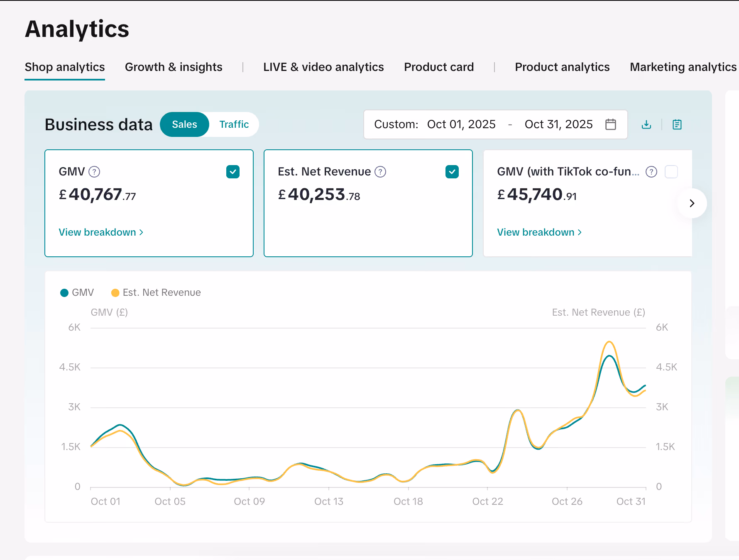Viewport: 739px width, 560px height.
Task: Open Product card tab
Action: click(x=439, y=67)
